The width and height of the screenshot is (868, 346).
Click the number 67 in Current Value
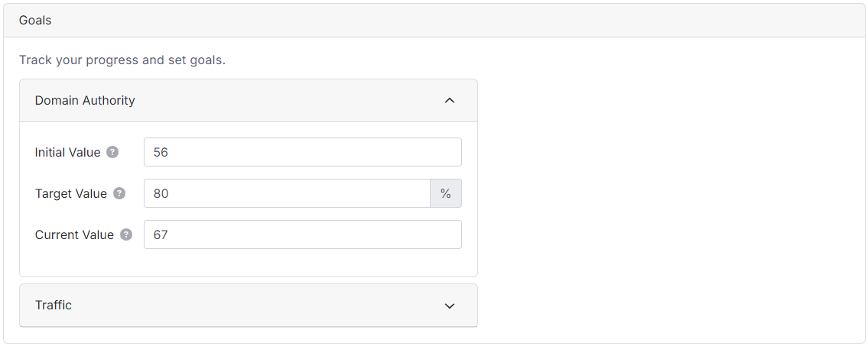(161, 234)
